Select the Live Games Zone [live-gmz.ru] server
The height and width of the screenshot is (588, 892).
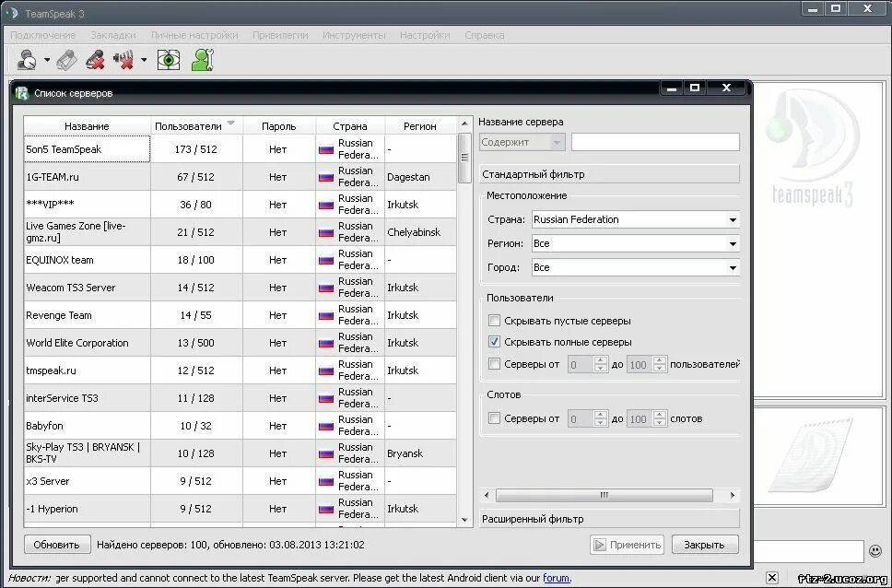click(241, 232)
